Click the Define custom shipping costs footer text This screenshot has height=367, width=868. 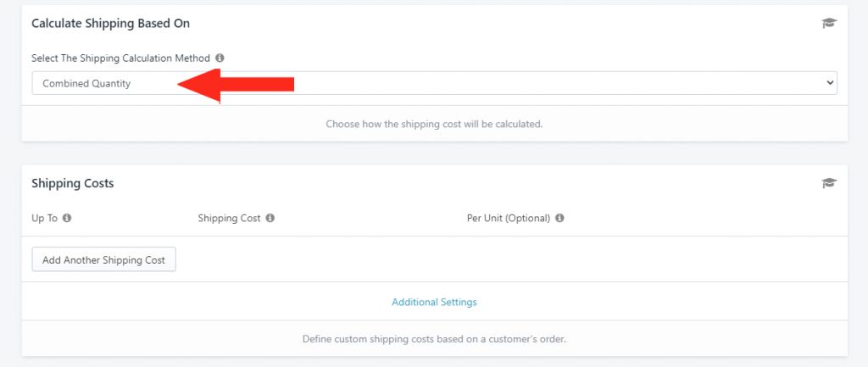click(x=434, y=339)
